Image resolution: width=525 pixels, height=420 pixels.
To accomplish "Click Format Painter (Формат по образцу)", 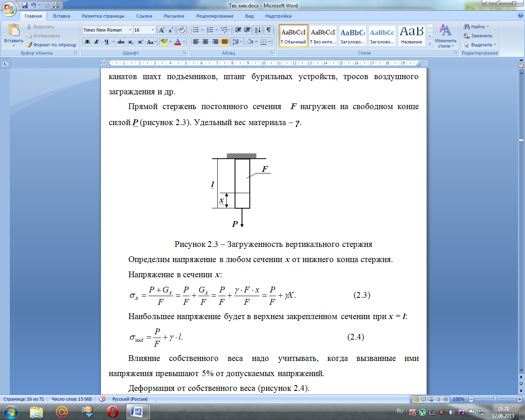I will point(51,45).
